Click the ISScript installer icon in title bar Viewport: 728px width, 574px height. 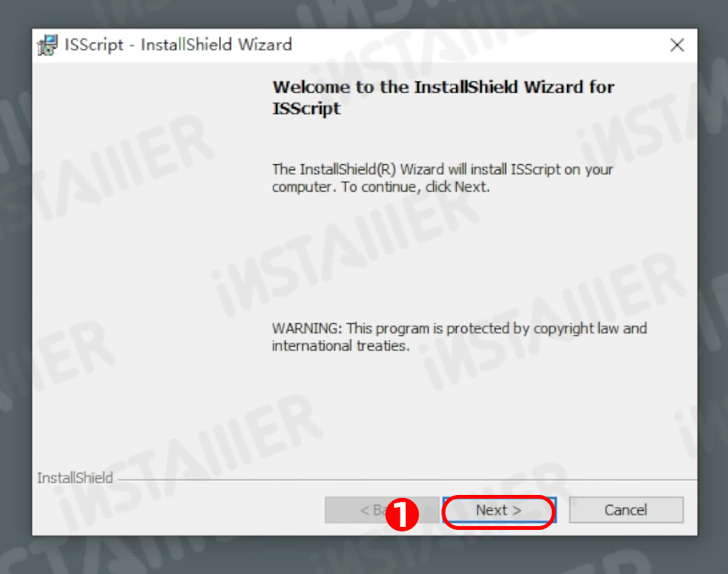[x=47, y=45]
